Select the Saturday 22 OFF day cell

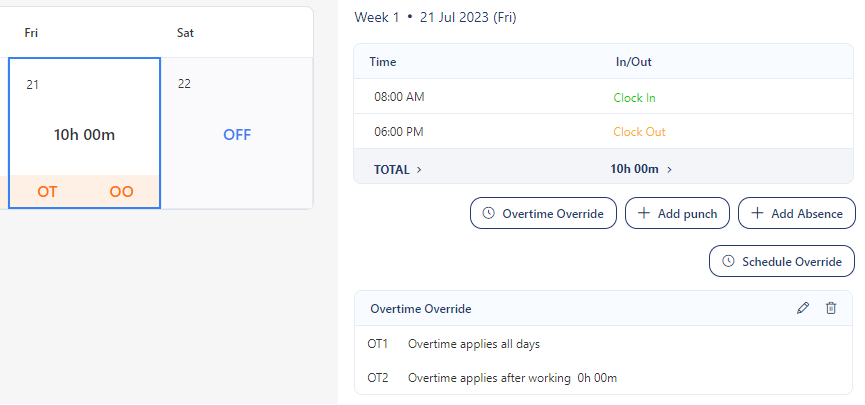[x=237, y=134]
